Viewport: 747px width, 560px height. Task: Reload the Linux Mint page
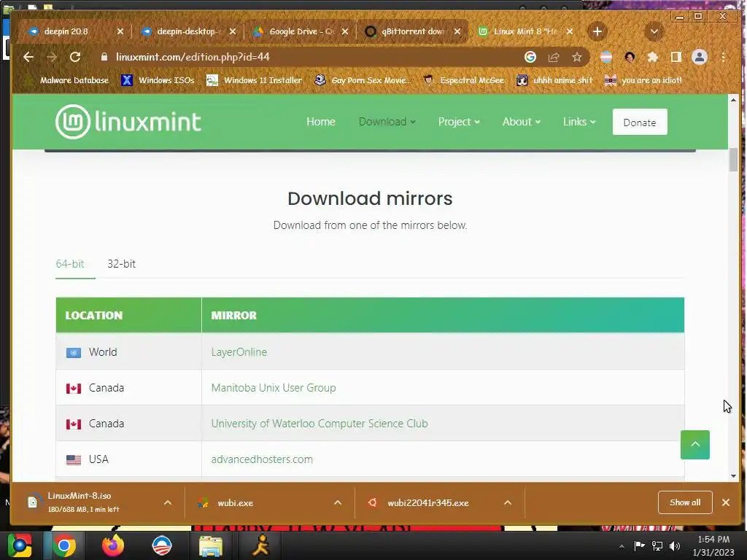pos(75,57)
